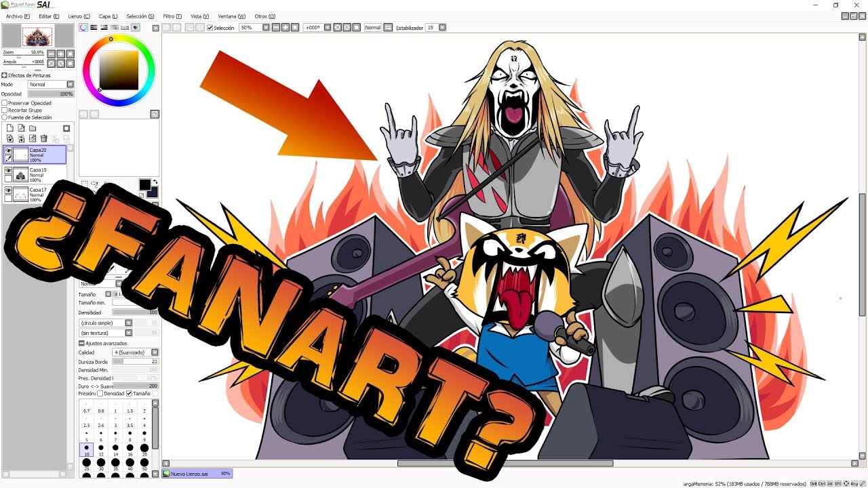
Task: Click the navigator canvas thumbnail
Action: pyautogui.click(x=37, y=36)
